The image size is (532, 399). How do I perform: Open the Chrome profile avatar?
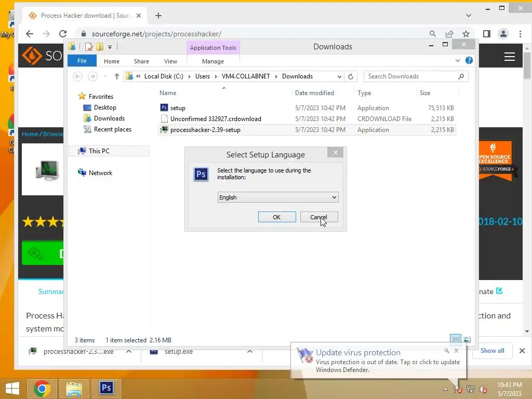[503, 34]
